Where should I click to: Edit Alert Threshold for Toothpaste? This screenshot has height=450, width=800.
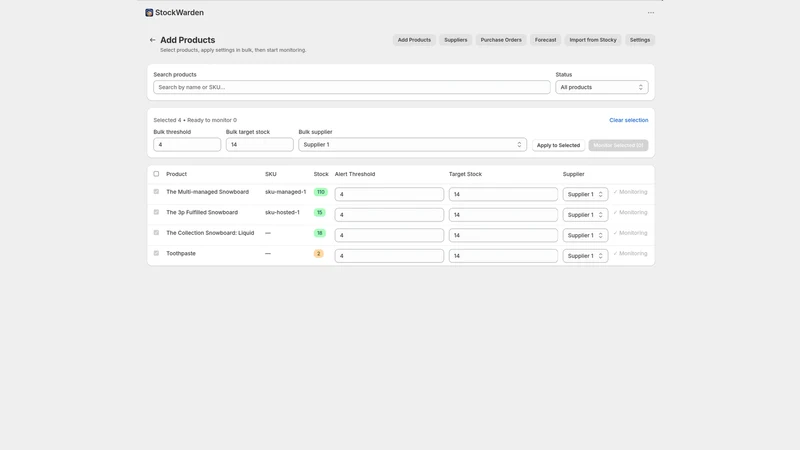coord(389,256)
